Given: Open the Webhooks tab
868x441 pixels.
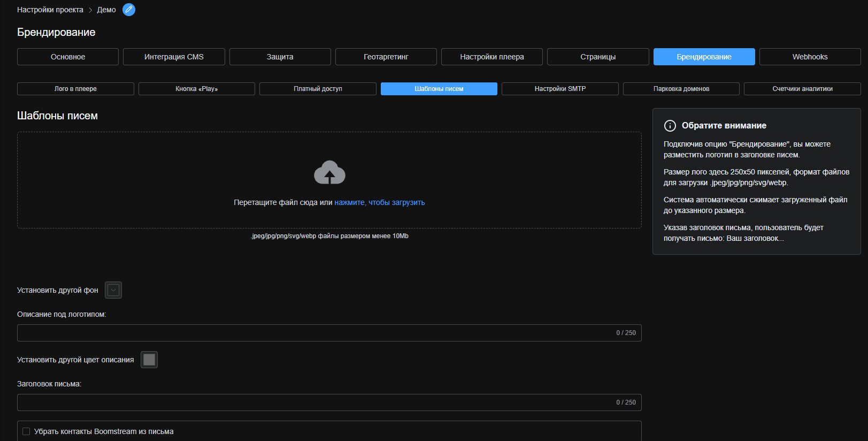Looking at the screenshot, I should (x=810, y=57).
